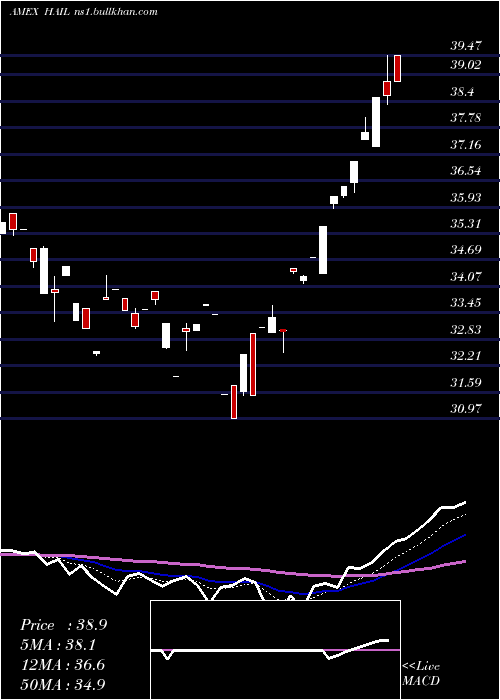Click the 39.47 price axis label
The image size is (500, 700).
[466, 46]
